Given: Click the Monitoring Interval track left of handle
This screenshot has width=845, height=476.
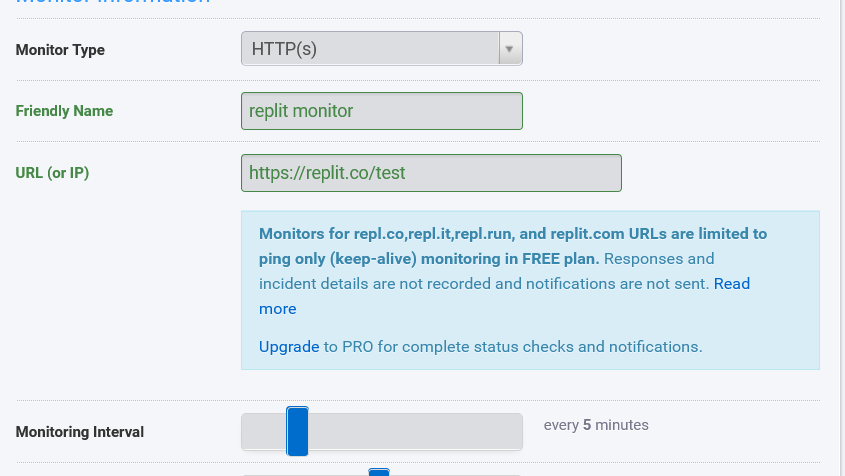Looking at the screenshot, I should click(262, 432).
